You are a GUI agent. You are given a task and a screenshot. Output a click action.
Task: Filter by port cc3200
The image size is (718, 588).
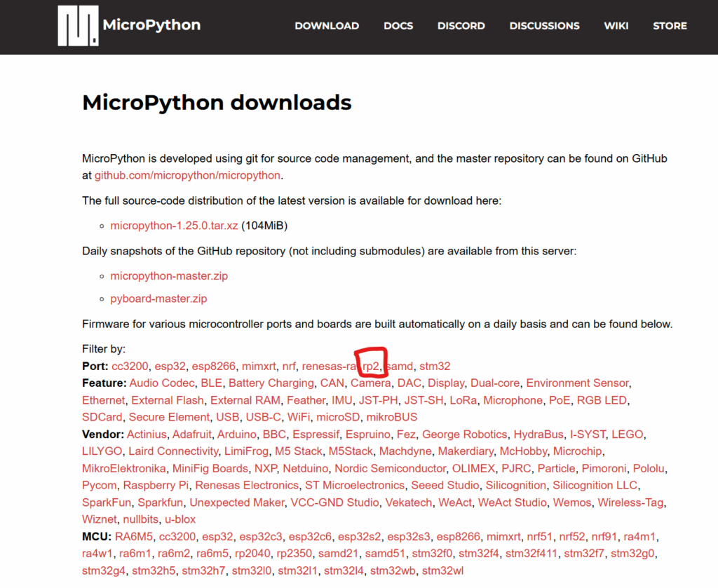(x=130, y=366)
